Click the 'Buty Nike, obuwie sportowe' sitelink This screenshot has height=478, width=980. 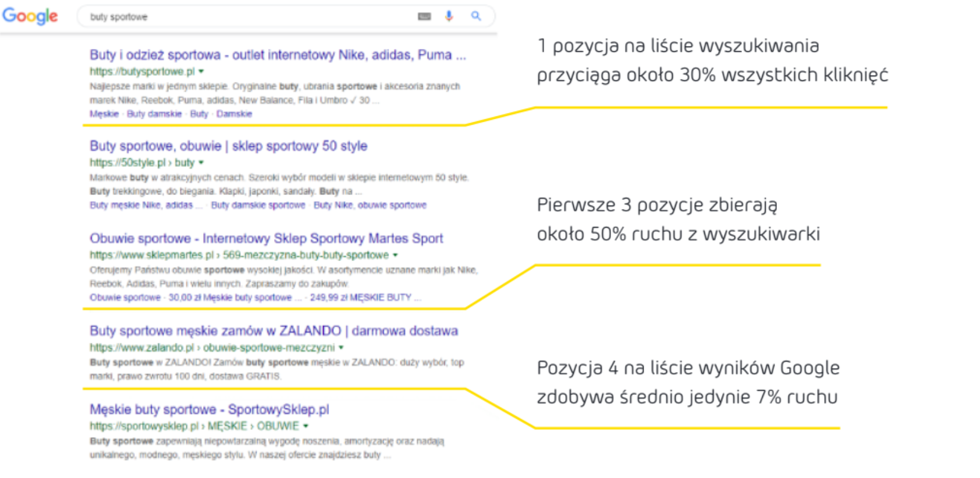pos(370,206)
